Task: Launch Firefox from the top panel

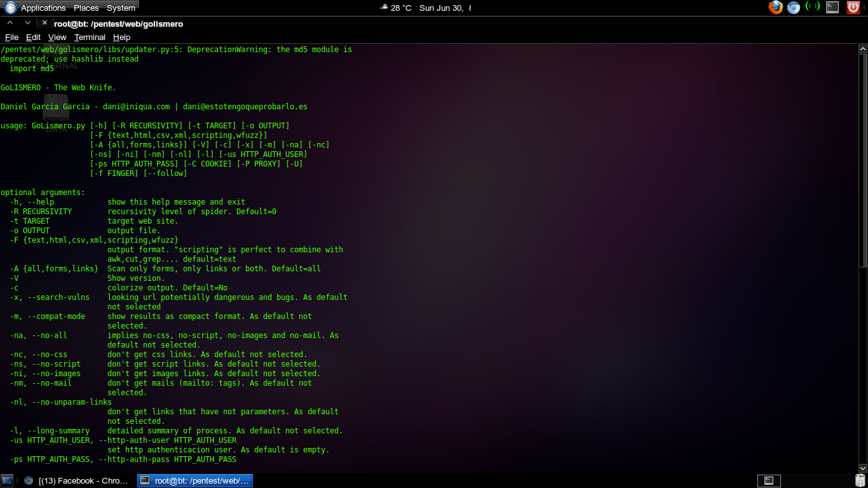Action: pyautogui.click(x=775, y=8)
